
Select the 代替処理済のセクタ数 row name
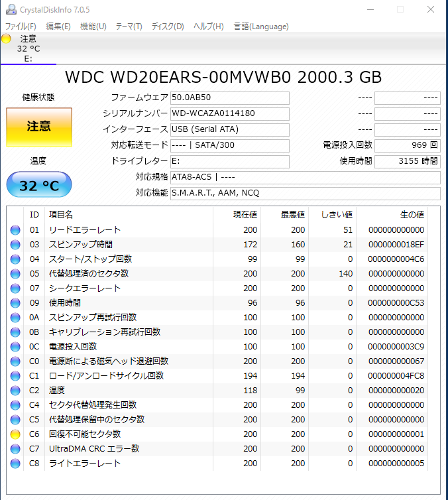tap(89, 274)
